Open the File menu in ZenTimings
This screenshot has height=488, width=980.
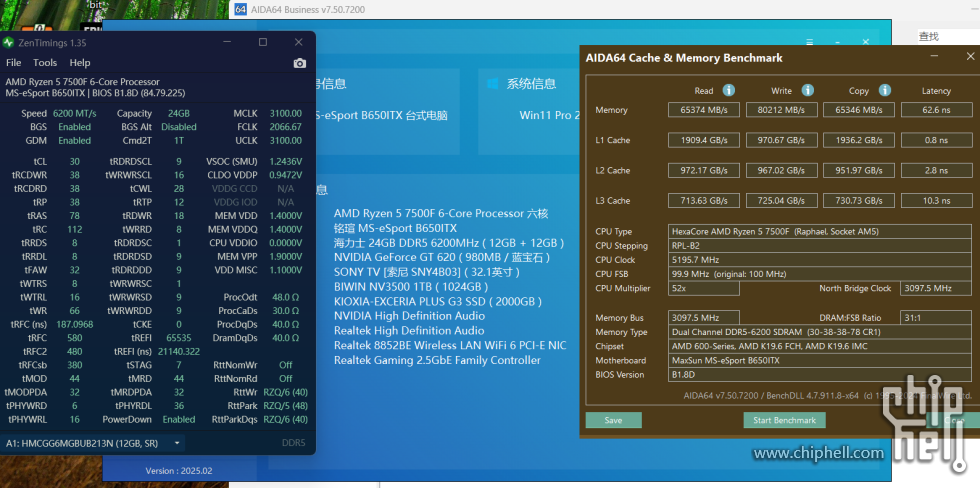point(13,62)
